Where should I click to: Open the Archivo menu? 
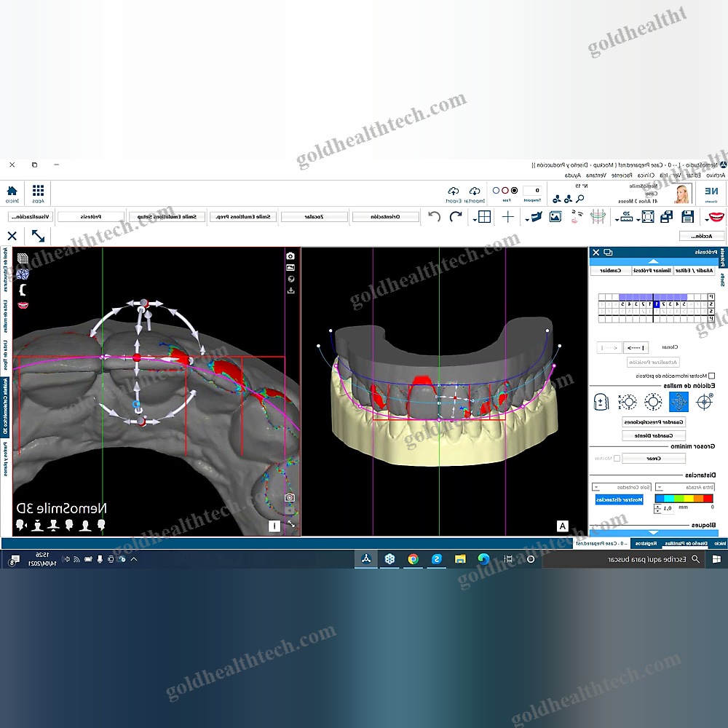point(716,175)
